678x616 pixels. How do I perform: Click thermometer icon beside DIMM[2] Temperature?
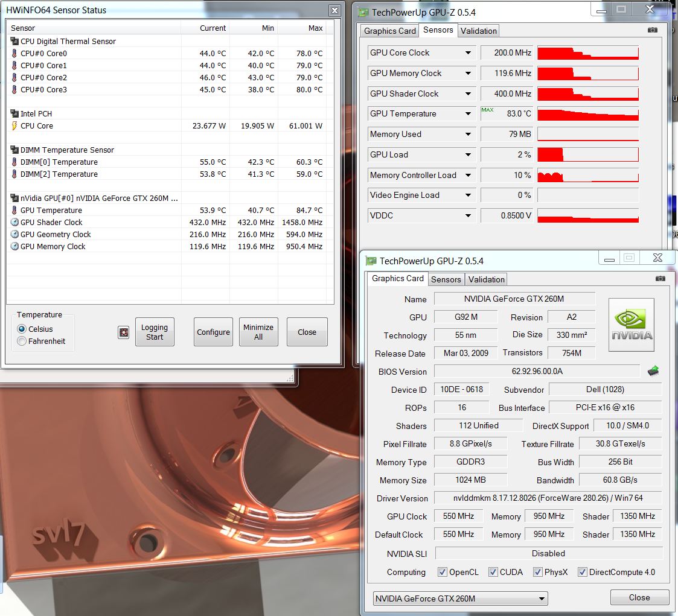pyautogui.click(x=14, y=174)
